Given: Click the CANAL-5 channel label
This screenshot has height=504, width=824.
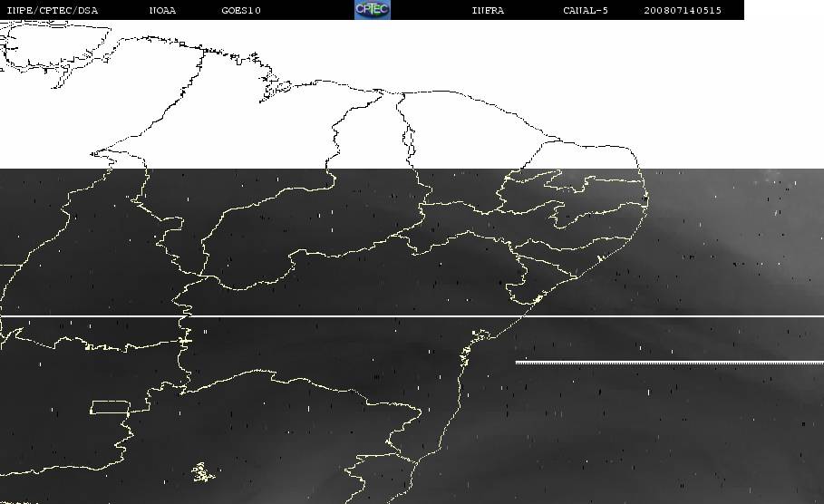Looking at the screenshot, I should (x=585, y=11).
